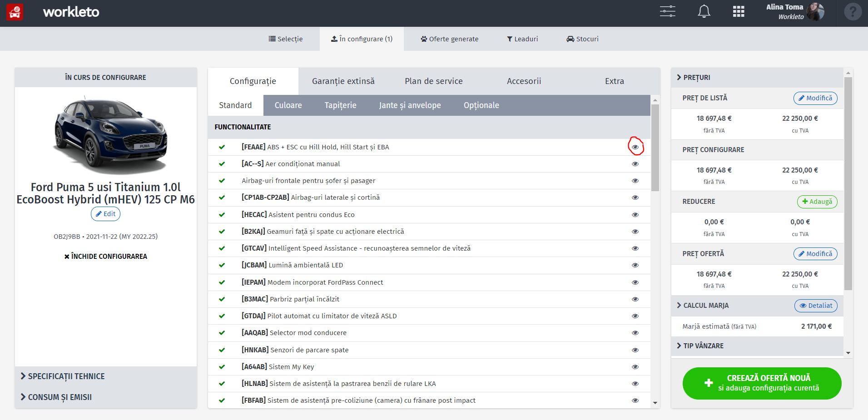Click Alina Toma profile avatar
Viewport: 868px width, 420px height.
pyautogui.click(x=816, y=12)
